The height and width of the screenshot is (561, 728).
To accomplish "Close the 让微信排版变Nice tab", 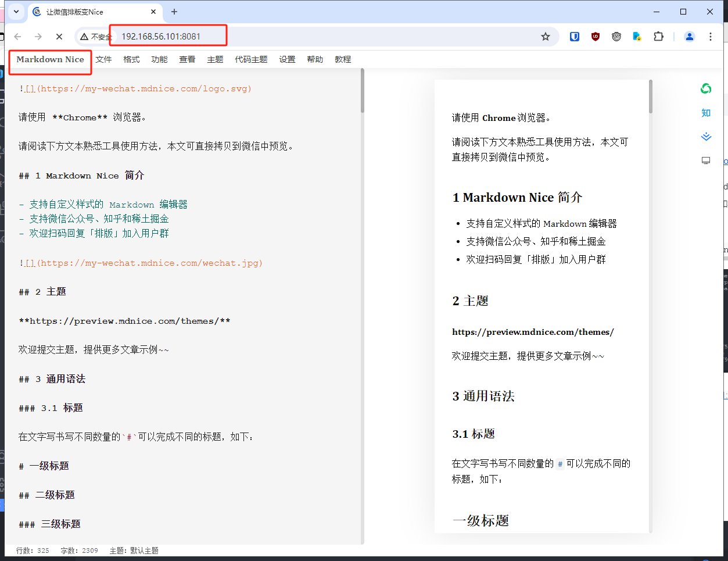I will [154, 12].
